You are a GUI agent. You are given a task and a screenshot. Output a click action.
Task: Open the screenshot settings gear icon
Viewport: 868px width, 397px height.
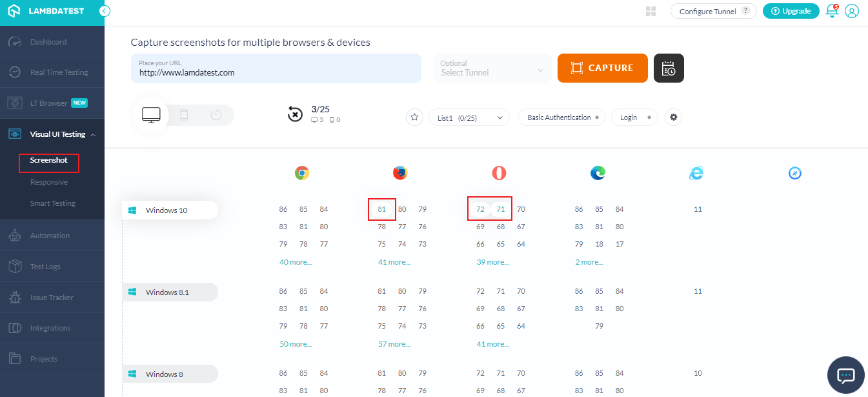pos(673,117)
